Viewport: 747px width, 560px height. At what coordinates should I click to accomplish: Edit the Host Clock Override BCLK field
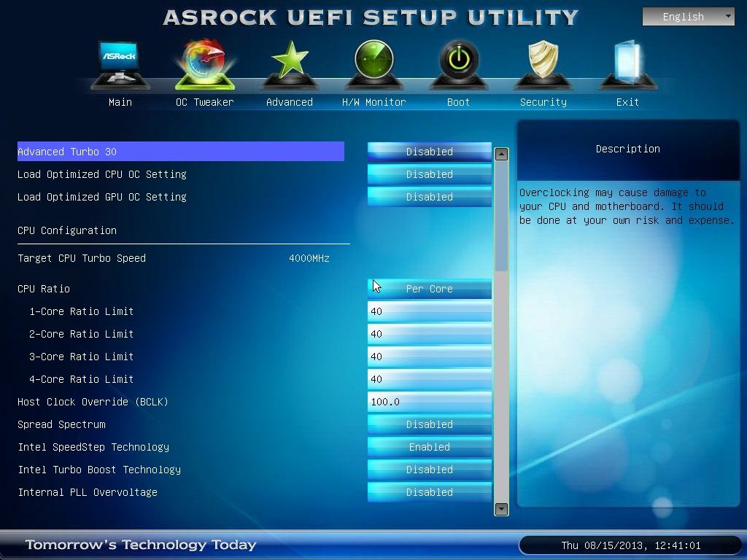point(429,402)
